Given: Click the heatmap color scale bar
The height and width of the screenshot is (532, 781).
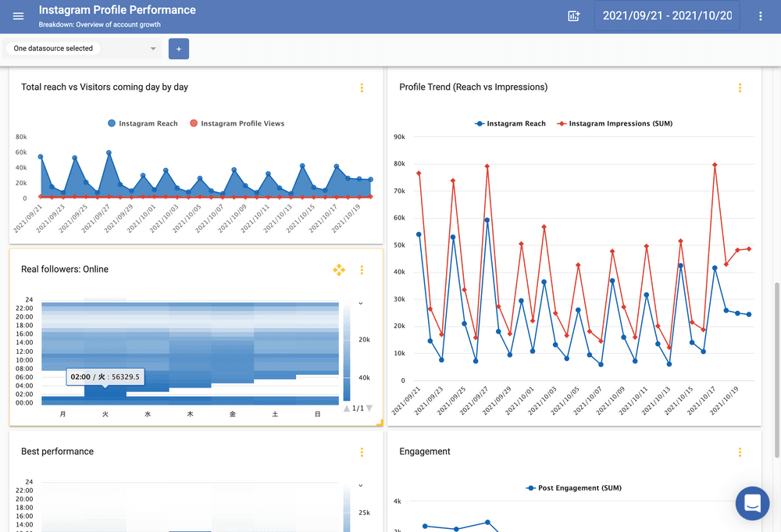Looking at the screenshot, I should [x=348, y=352].
